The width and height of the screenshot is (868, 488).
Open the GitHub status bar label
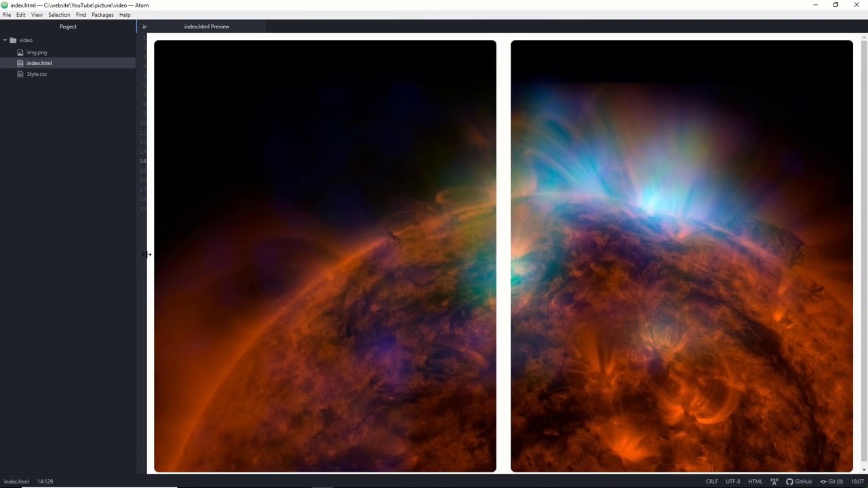[x=804, y=482]
